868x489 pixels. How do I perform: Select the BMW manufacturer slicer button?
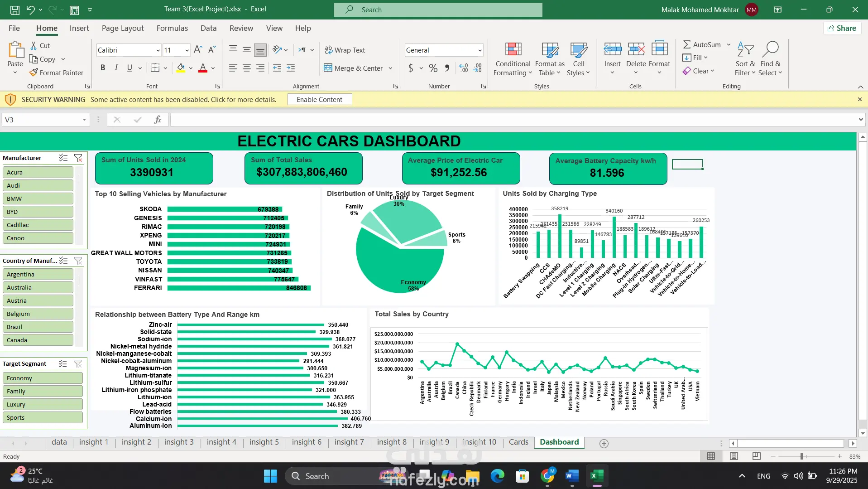(x=38, y=199)
